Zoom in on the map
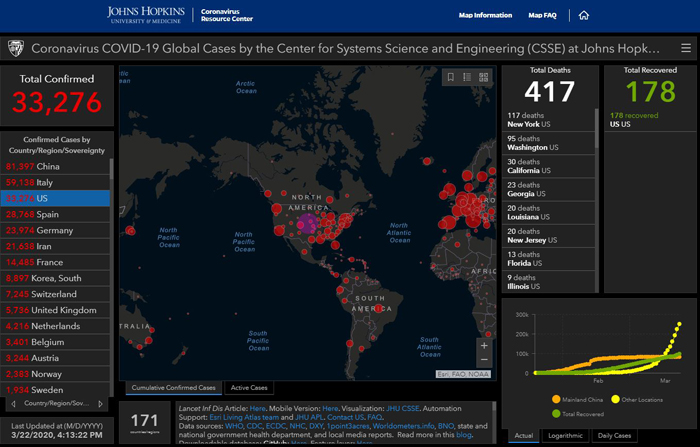The image size is (700, 447). 484,346
